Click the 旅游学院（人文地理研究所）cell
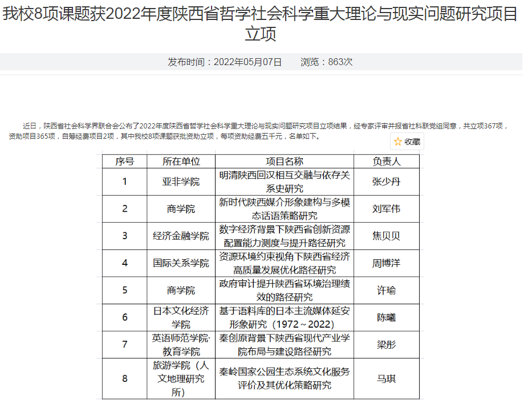Viewport: 532px width, 411px height. click(x=181, y=378)
